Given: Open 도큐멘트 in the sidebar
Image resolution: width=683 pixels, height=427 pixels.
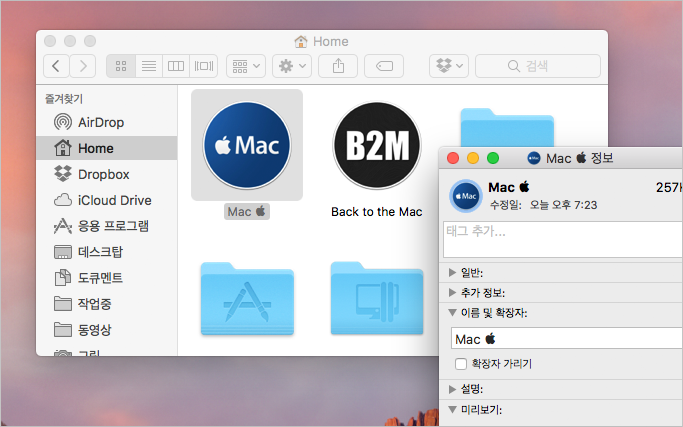Looking at the screenshot, I should click(107, 278).
